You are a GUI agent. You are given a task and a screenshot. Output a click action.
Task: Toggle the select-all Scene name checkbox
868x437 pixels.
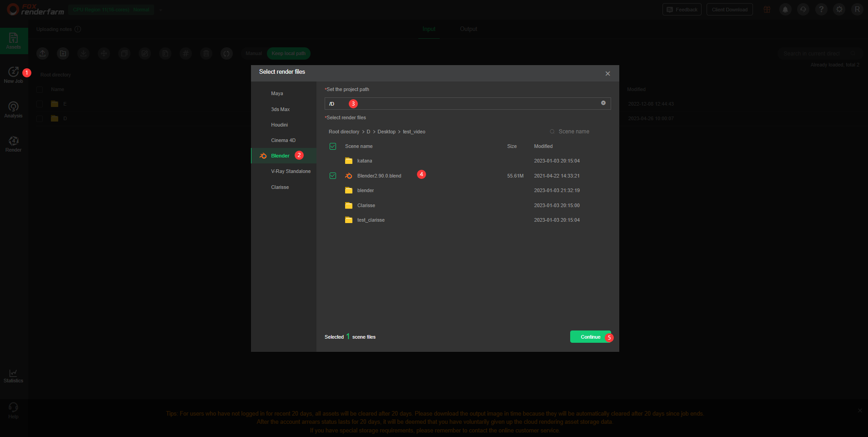[333, 146]
